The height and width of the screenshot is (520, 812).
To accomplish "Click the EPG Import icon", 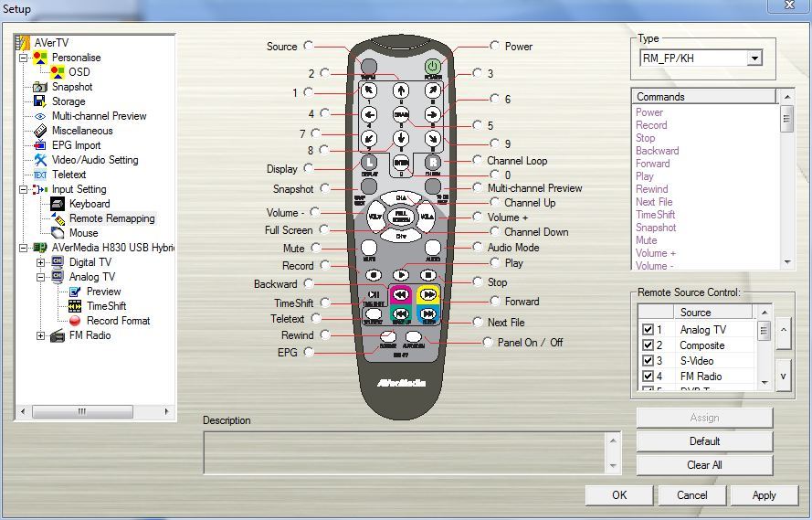I will click(40, 145).
